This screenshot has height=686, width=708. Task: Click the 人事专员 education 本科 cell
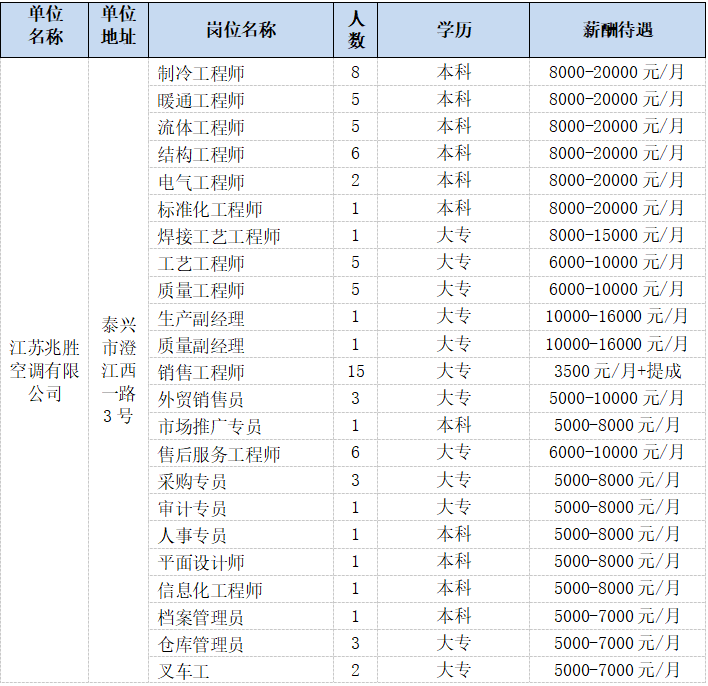[453, 534]
